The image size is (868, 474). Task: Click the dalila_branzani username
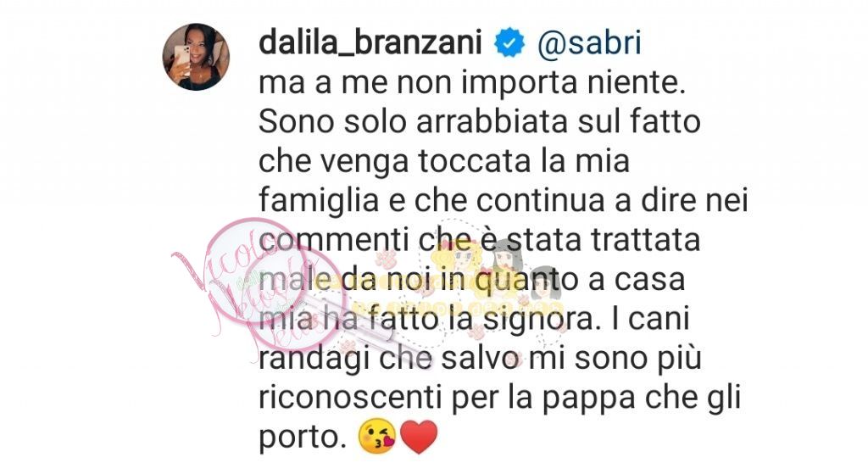tap(370, 42)
